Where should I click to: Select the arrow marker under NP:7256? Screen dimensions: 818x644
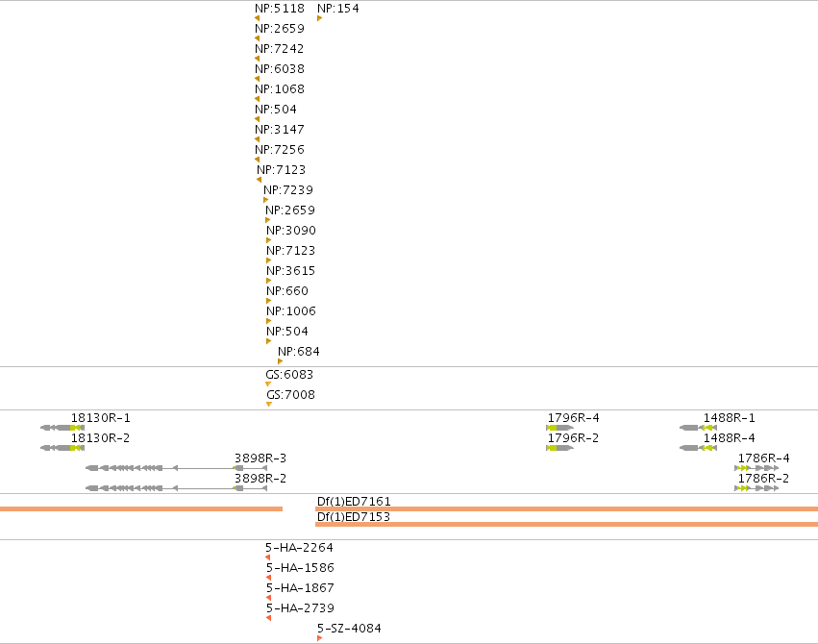tap(258, 160)
